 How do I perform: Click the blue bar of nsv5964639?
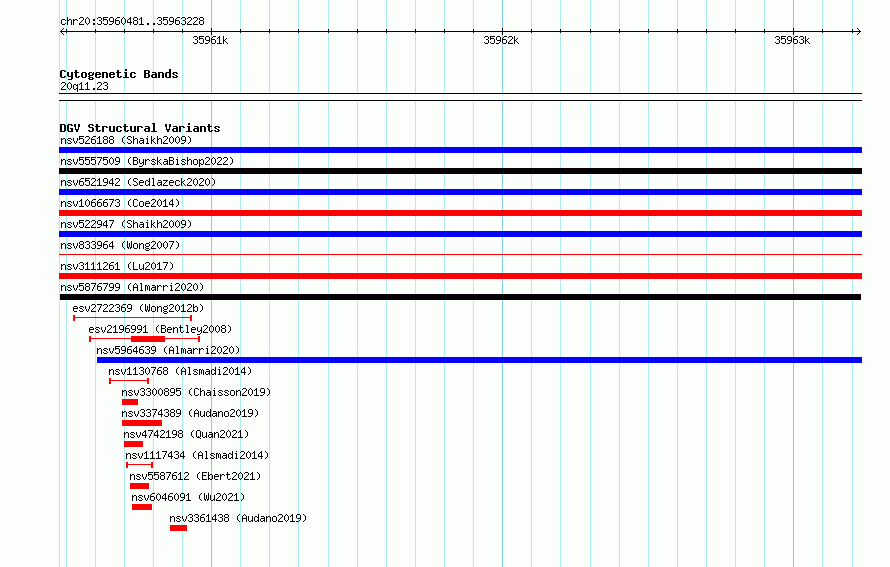(x=480, y=360)
